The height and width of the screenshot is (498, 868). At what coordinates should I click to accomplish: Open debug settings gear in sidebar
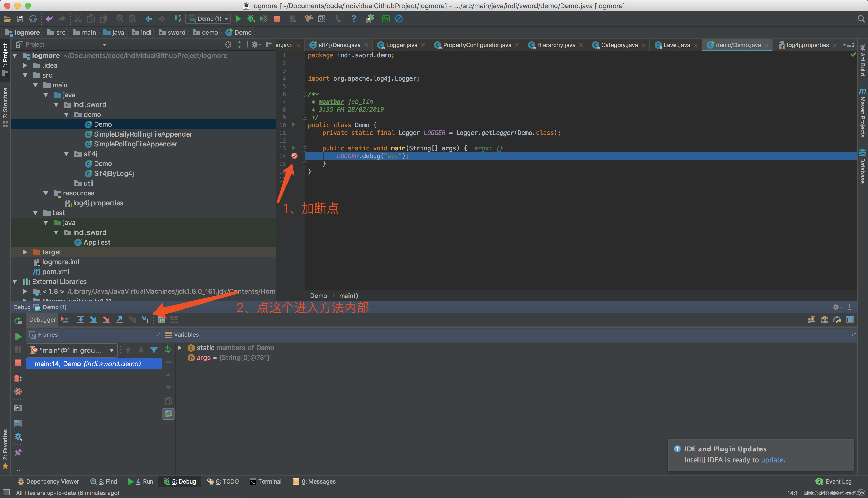(x=18, y=437)
